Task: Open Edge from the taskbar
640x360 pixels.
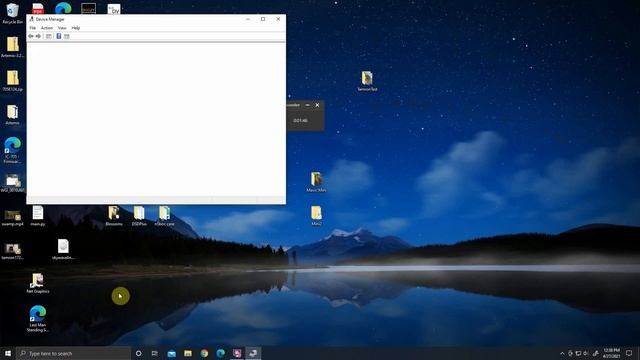Action: (221, 353)
